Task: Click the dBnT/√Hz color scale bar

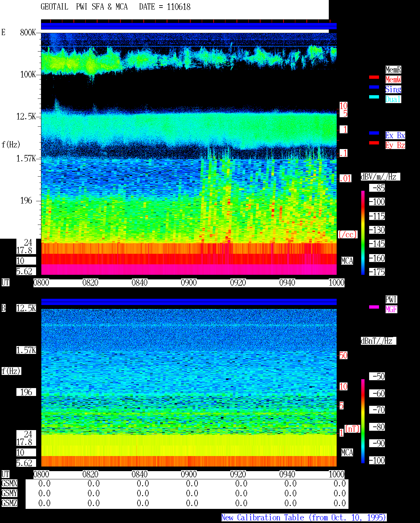Action: click(363, 421)
